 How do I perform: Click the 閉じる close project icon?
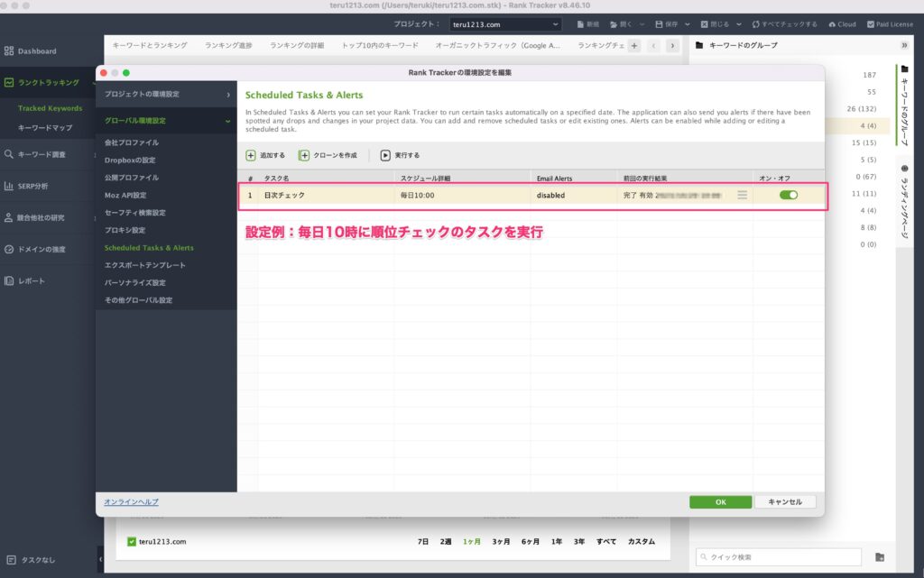(704, 24)
